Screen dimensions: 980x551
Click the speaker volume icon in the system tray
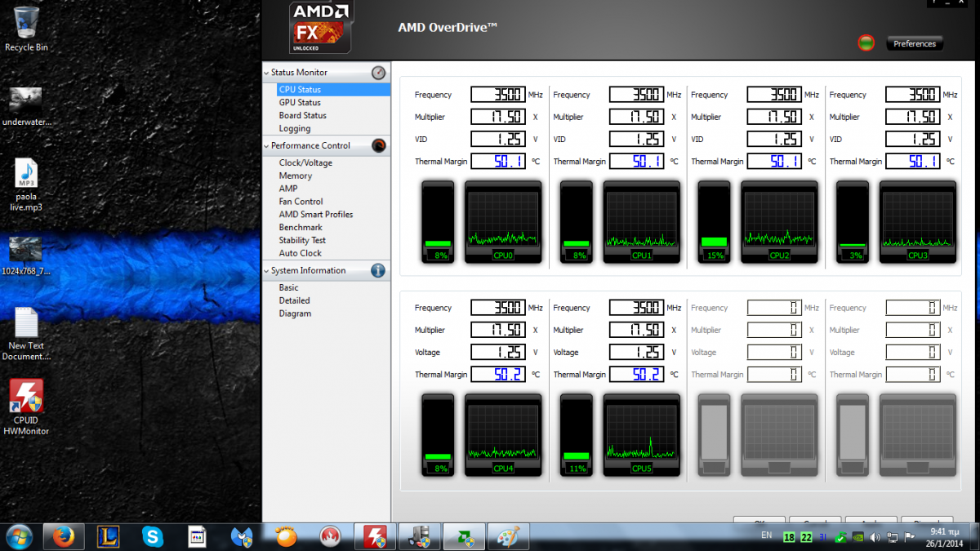click(875, 537)
